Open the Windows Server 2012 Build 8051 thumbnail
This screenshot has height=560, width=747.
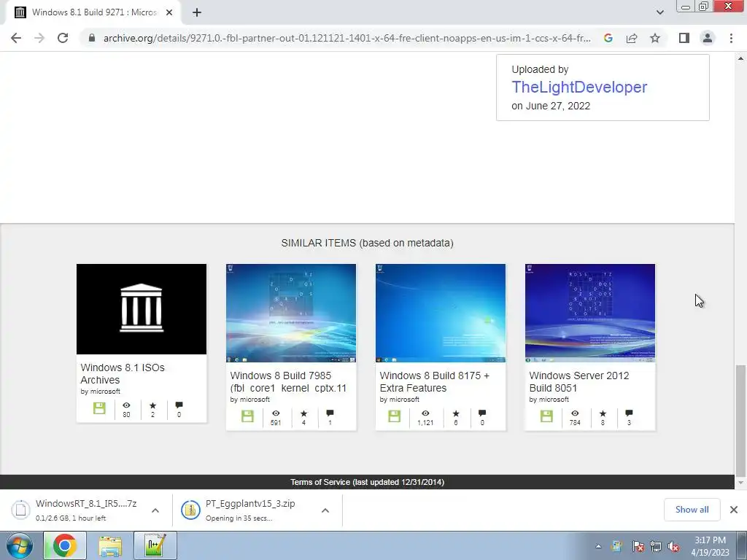590,313
